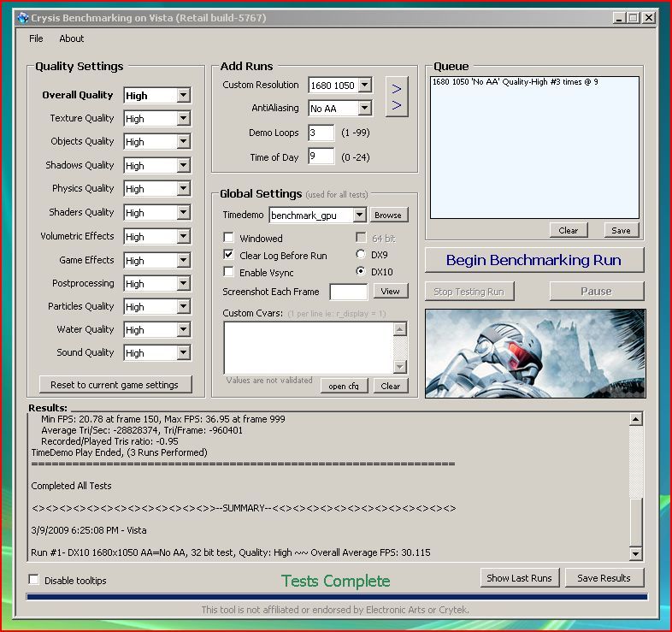Expand the Water Quality dropdown
The image size is (672, 632).
pyautogui.click(x=183, y=330)
